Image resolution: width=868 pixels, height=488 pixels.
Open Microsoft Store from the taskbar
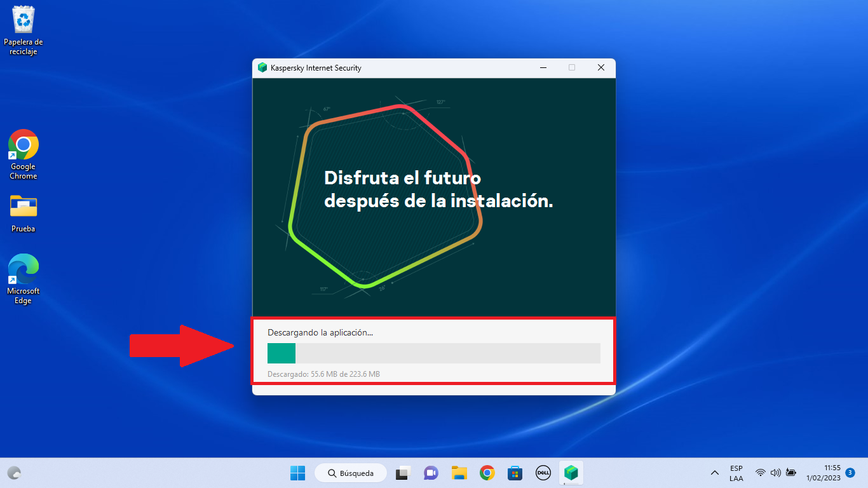515,473
